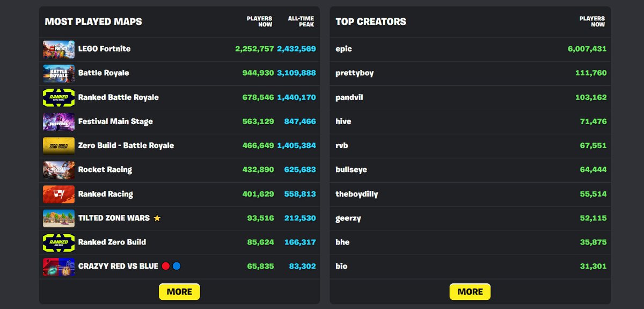This screenshot has height=309, width=644.
Task: Open the Rocket Racing map title link
Action: 105,170
